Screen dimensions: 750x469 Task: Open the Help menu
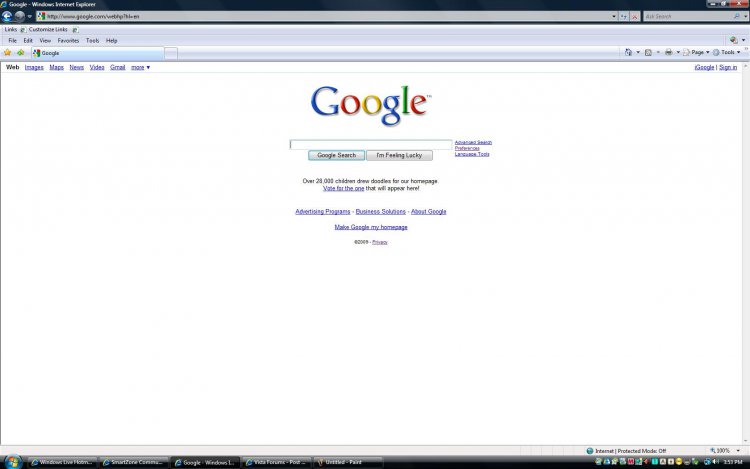coord(111,41)
